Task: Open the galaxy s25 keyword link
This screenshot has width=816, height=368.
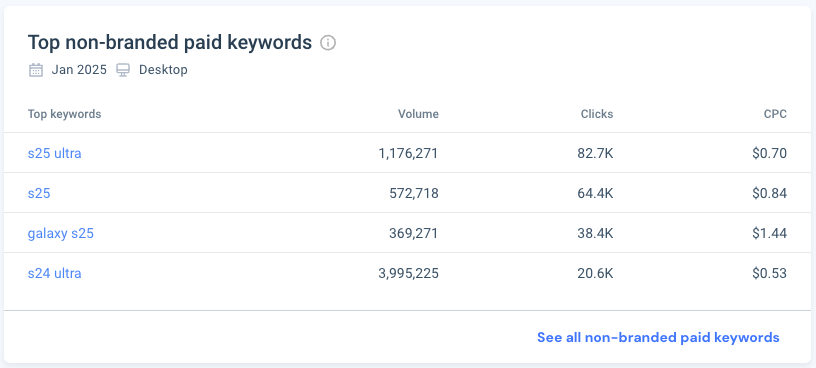Action: 61,234
